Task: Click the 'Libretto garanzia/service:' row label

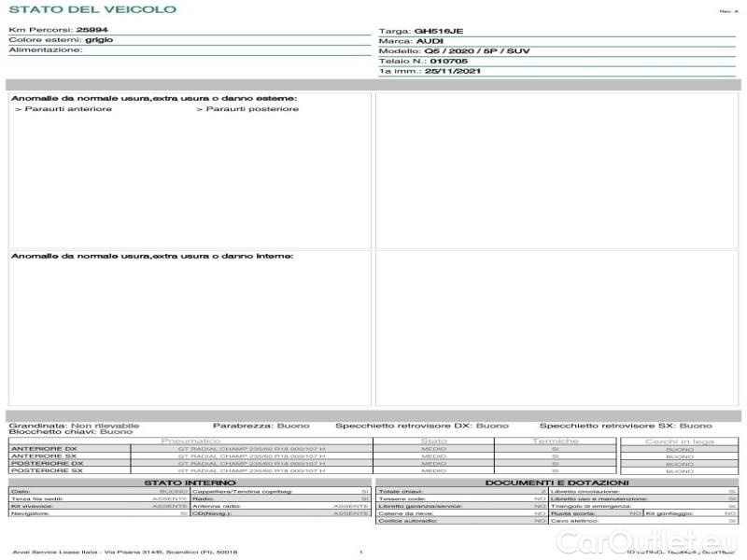Action: (x=421, y=506)
